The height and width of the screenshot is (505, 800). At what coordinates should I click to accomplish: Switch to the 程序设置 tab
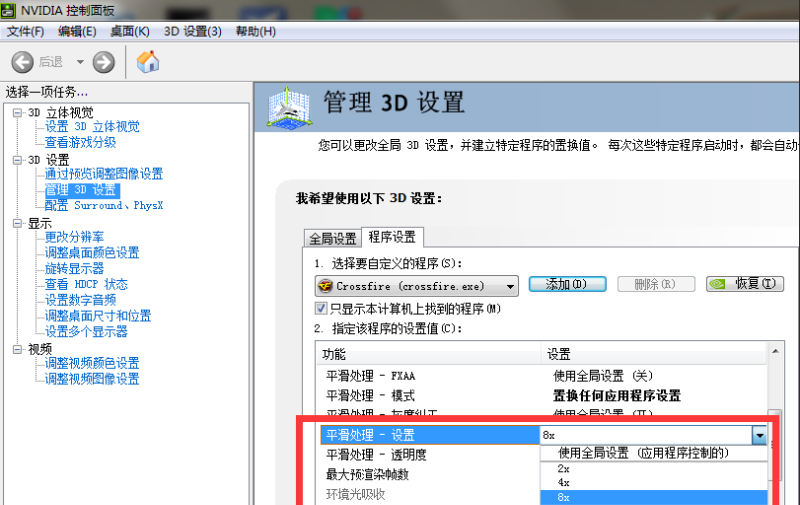(x=392, y=237)
